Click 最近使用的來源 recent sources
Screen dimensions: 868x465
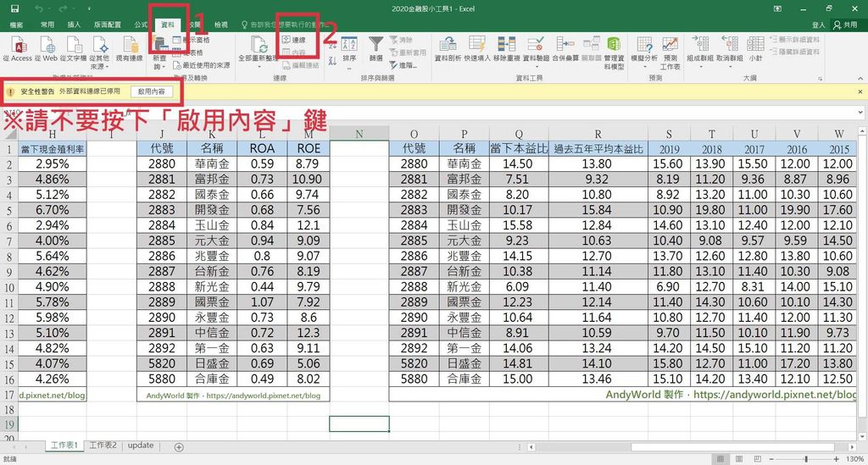pyautogui.click(x=202, y=65)
